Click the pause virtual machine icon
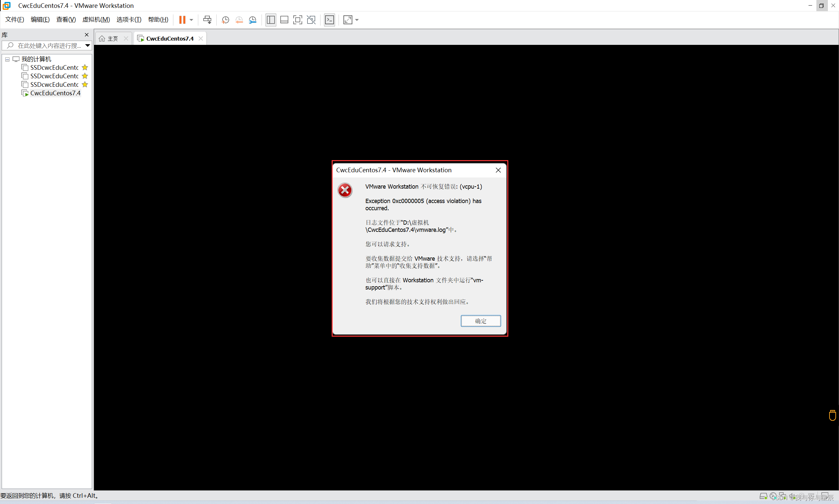839x504 pixels. click(182, 20)
